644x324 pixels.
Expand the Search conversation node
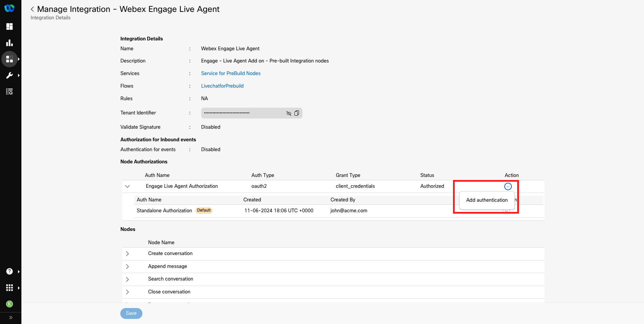click(127, 279)
